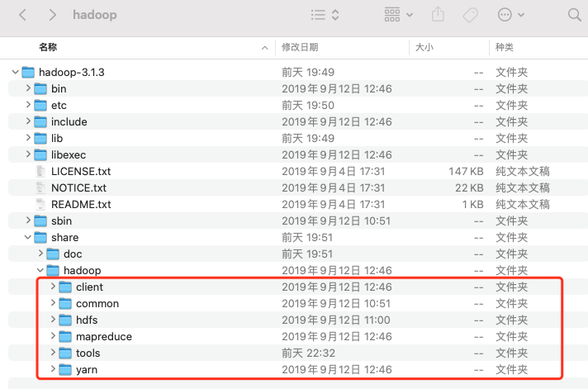Select the common folder icon
This screenshot has width=588, height=389.
[x=65, y=303]
